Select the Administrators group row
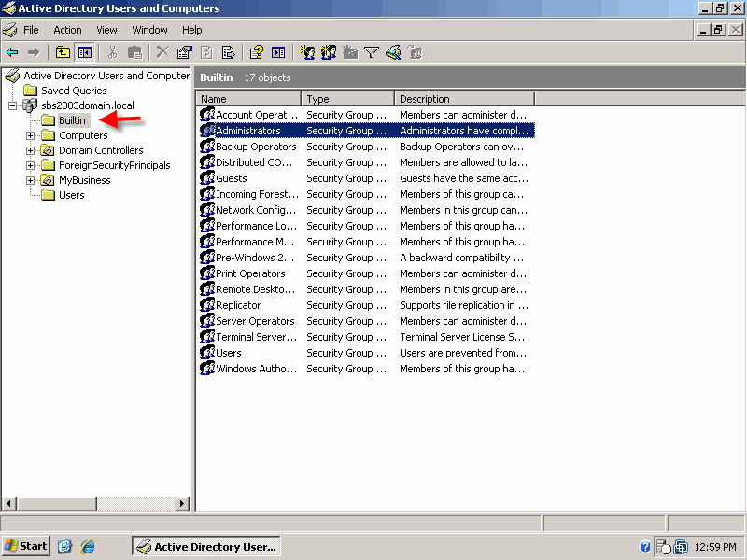The height and width of the screenshot is (560, 747). pos(366,131)
